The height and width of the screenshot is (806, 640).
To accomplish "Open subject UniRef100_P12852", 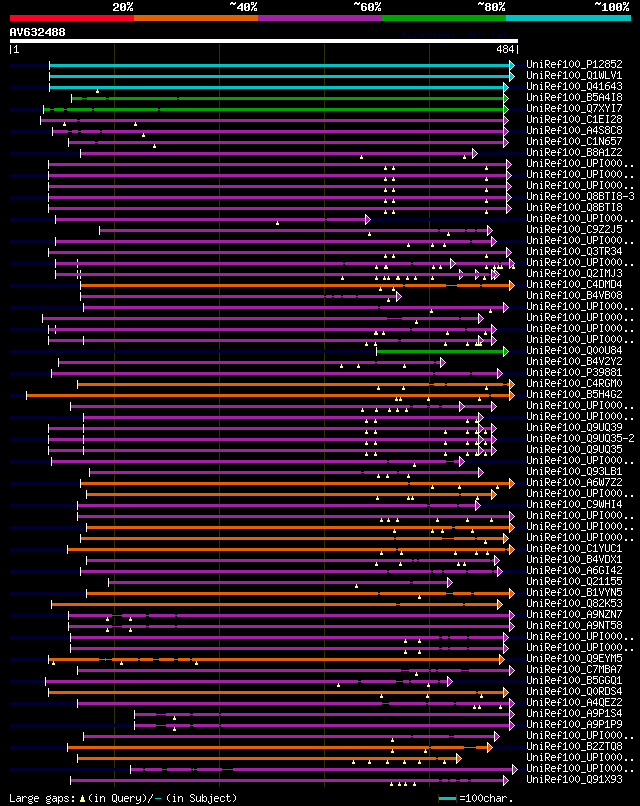I will [574, 64].
